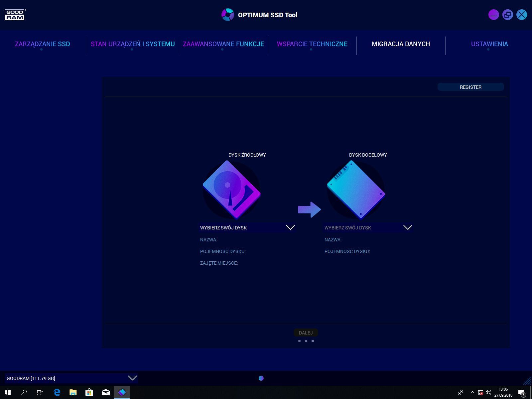
Task: Click the REGISTER button
Action: (470, 87)
